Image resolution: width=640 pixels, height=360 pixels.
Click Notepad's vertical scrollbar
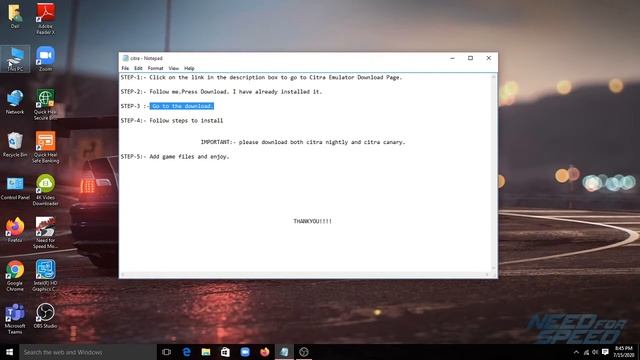pos(494,172)
